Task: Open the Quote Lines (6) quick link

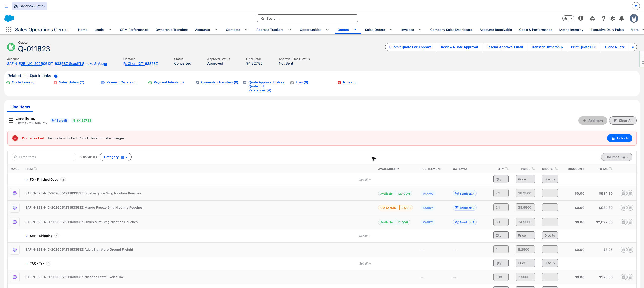Action: (x=24, y=82)
